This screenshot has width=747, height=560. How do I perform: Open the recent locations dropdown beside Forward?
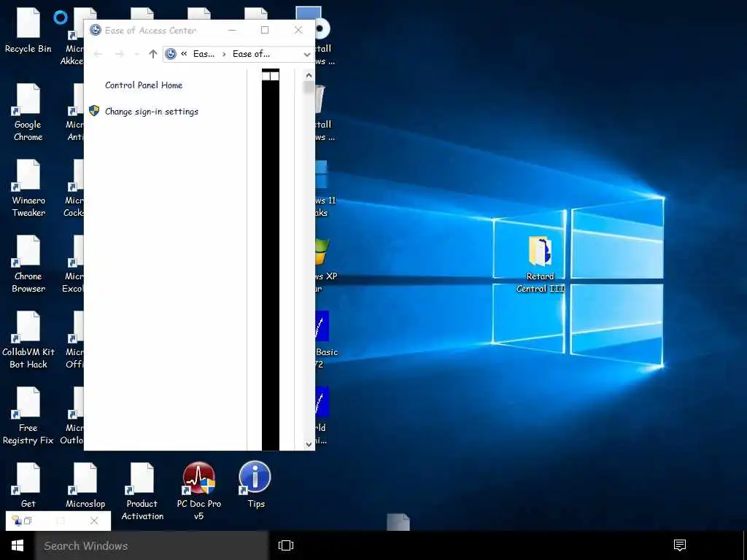(x=136, y=54)
